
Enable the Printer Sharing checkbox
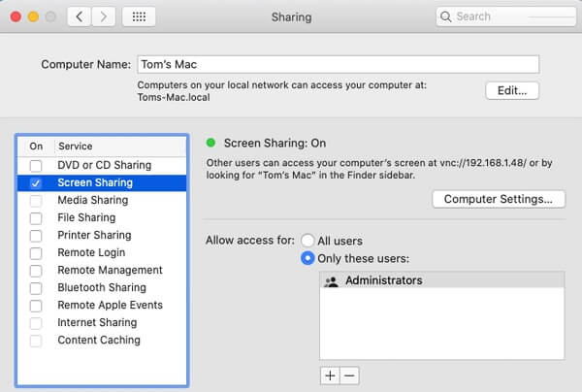pyautogui.click(x=36, y=235)
